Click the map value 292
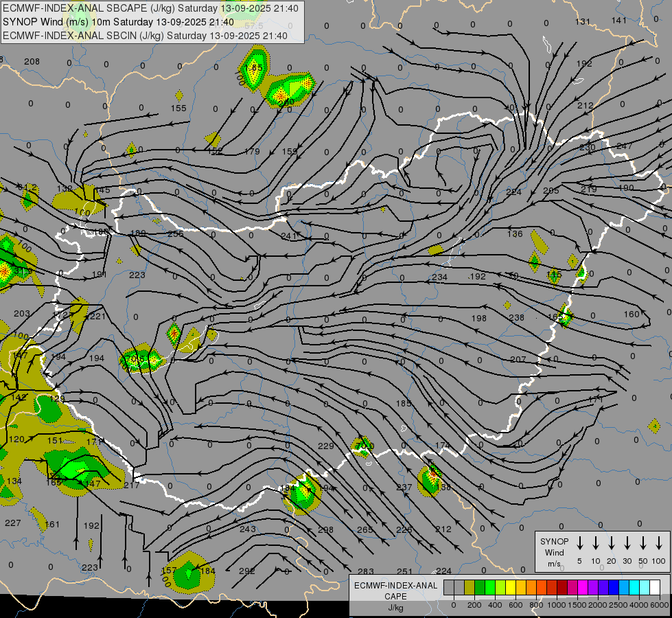Viewport: 672px width, 618px height. 247,571
